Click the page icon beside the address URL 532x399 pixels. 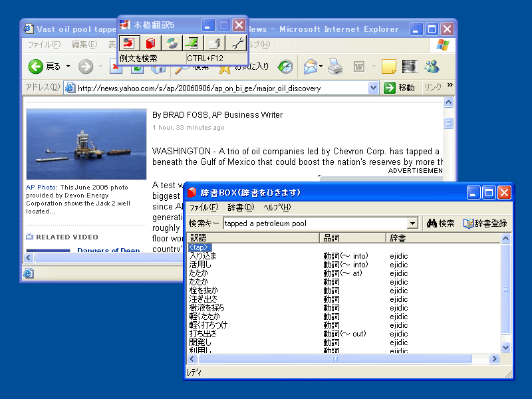coord(70,88)
